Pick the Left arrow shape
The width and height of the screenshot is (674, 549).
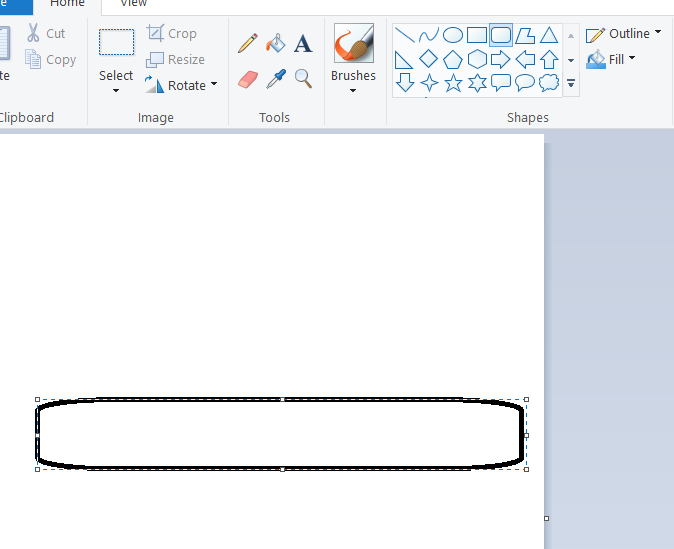click(x=525, y=59)
